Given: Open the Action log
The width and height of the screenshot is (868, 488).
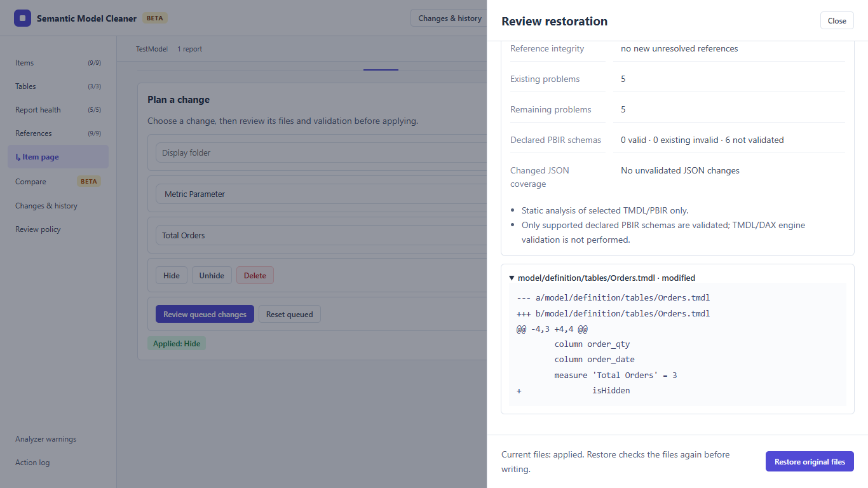Looking at the screenshot, I should (58, 463).
